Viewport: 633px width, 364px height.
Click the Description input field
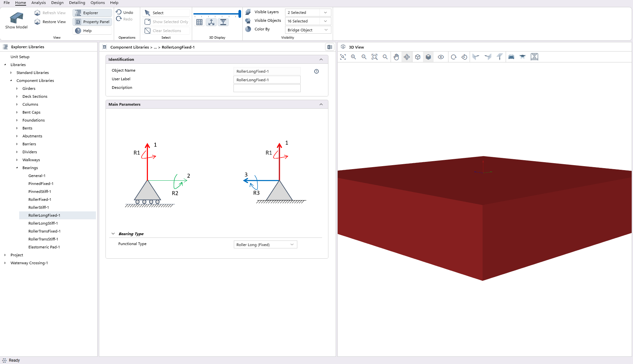click(x=267, y=88)
